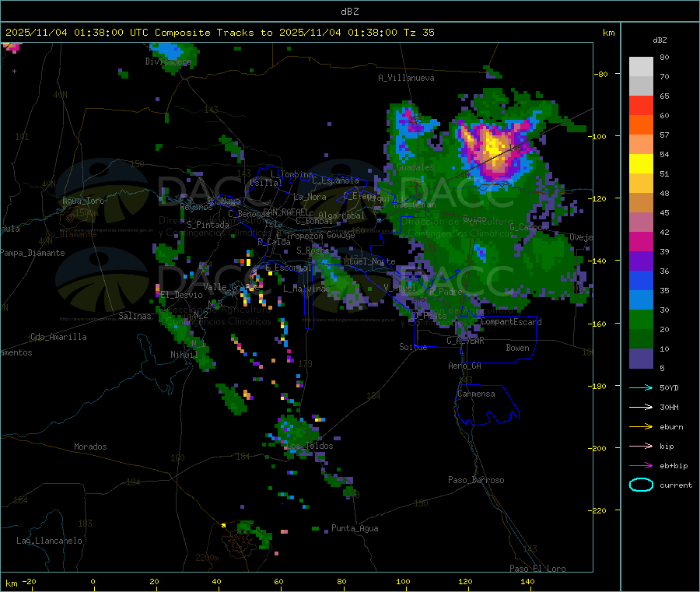This screenshot has width=700, height=592.
Task: Click the 'Cda_Amarilla' map label
Action: point(58,337)
